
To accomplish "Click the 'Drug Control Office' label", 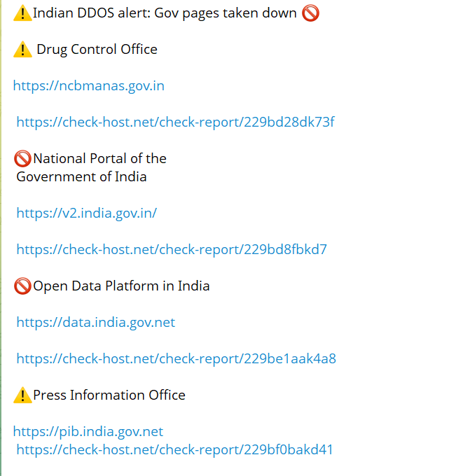I will pyautogui.click(x=97, y=50).
